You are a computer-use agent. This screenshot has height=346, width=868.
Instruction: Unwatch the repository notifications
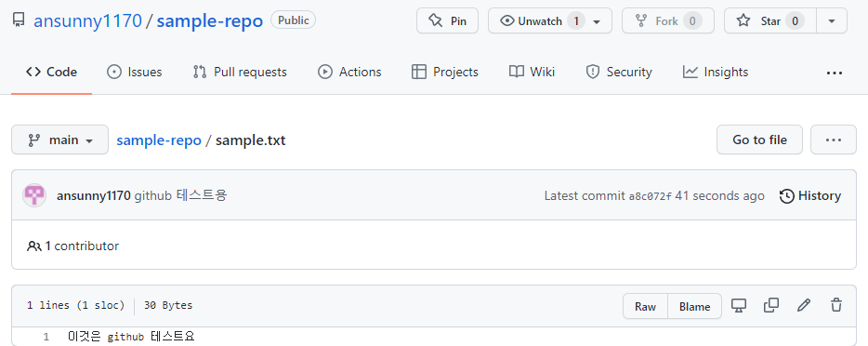pyautogui.click(x=549, y=21)
